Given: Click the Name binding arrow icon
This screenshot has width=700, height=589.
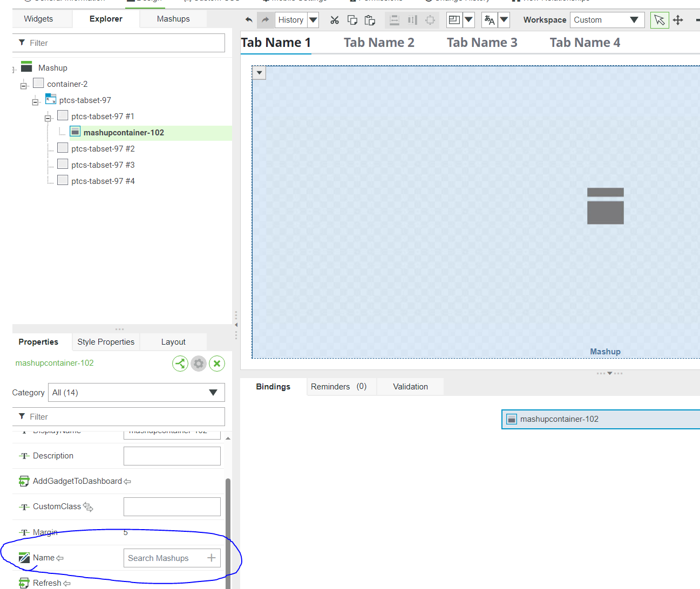Looking at the screenshot, I should [x=59, y=558].
